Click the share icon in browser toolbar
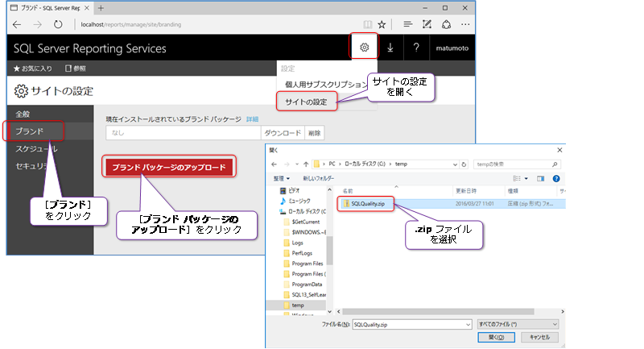 point(446,25)
